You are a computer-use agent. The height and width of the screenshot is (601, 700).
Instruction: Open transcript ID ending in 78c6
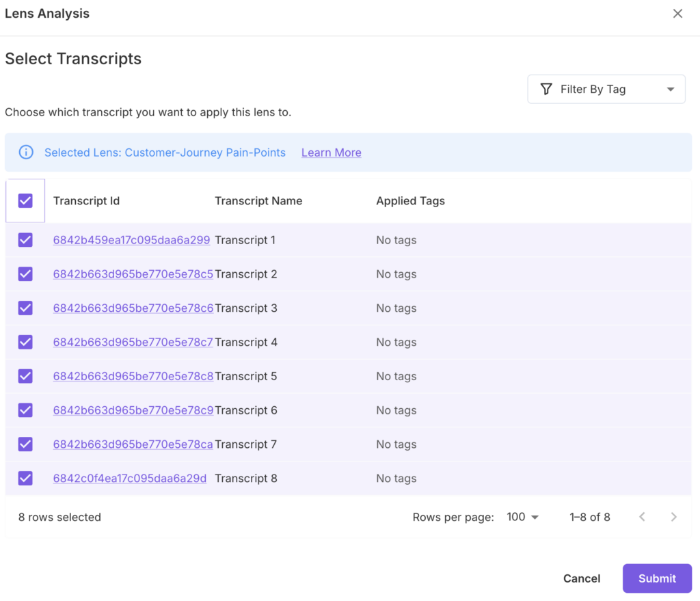(x=133, y=308)
